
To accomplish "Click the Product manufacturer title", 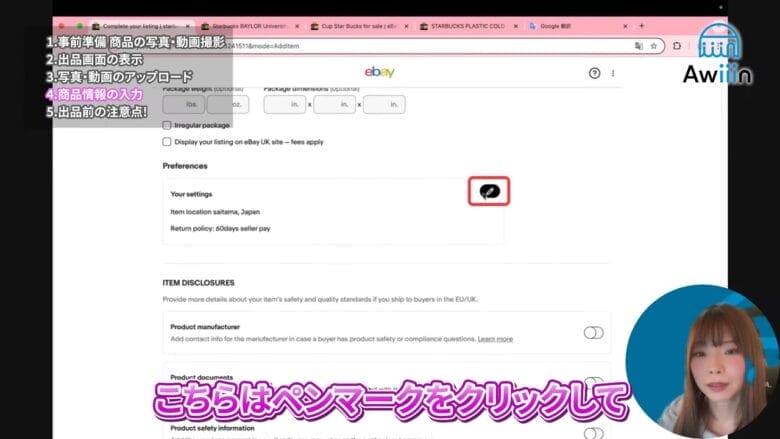I will [x=205, y=327].
